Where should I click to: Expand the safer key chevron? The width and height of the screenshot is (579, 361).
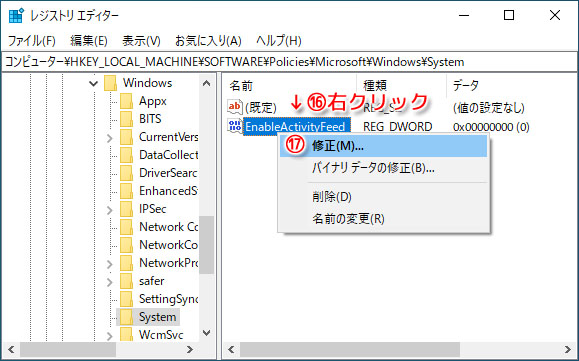click(110, 282)
